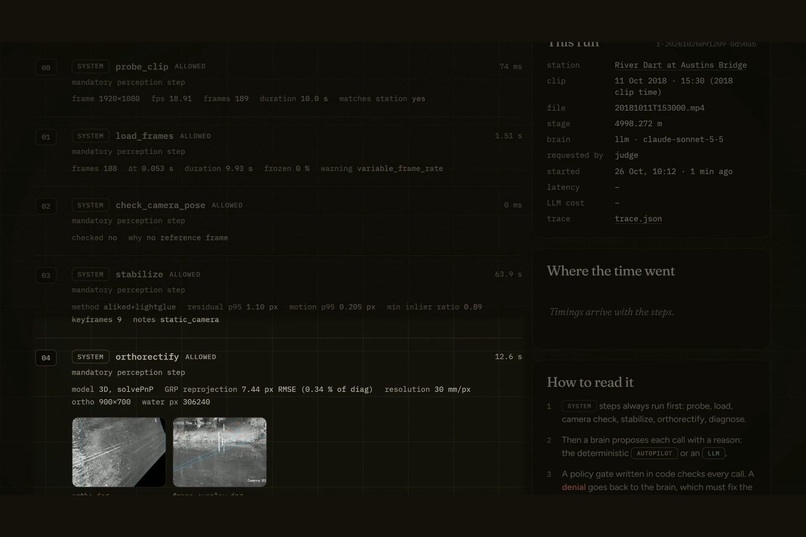The width and height of the screenshot is (806, 537).
Task: Select the orthorectify step title
Action: click(147, 357)
